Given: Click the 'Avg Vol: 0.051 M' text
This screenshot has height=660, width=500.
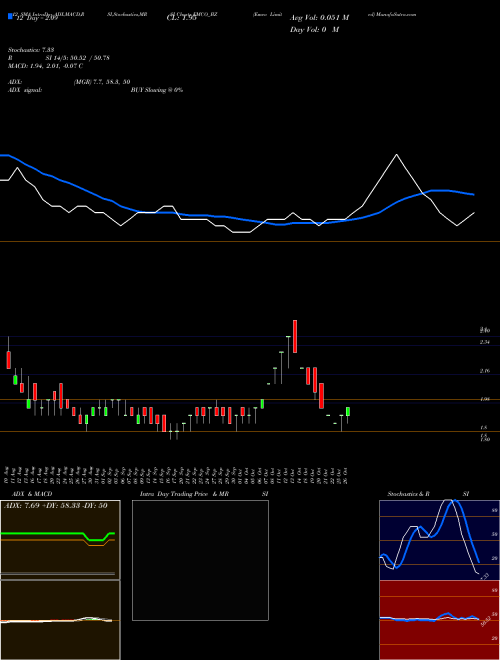Looking at the screenshot, I should 319,18.
